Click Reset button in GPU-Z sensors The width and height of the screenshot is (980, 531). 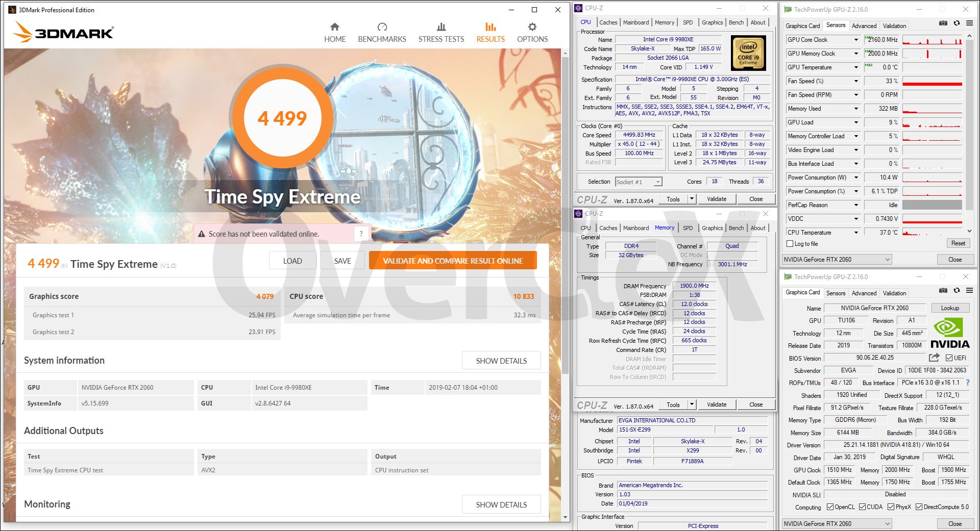958,243
